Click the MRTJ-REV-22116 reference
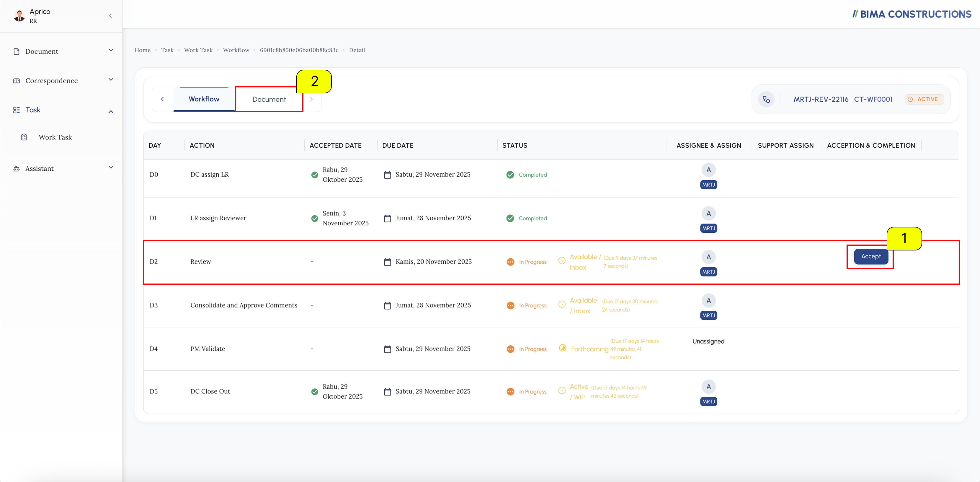 (x=821, y=99)
